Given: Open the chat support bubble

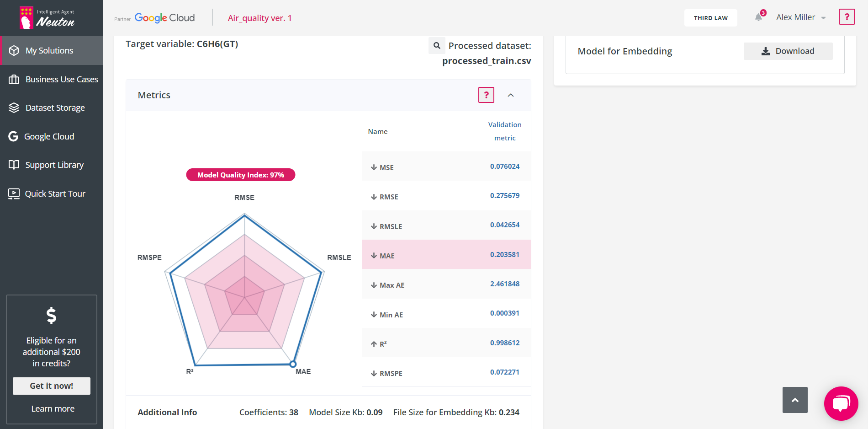Looking at the screenshot, I should (841, 403).
